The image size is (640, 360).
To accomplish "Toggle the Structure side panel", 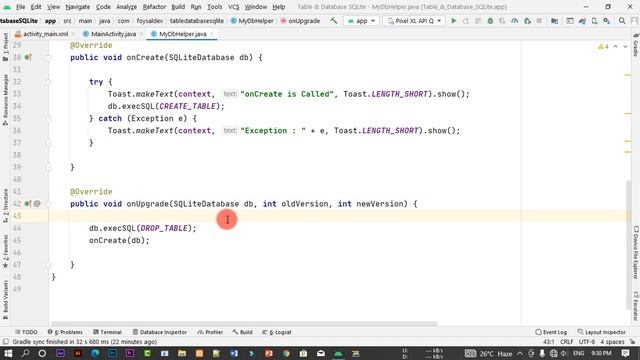I will point(5,205).
